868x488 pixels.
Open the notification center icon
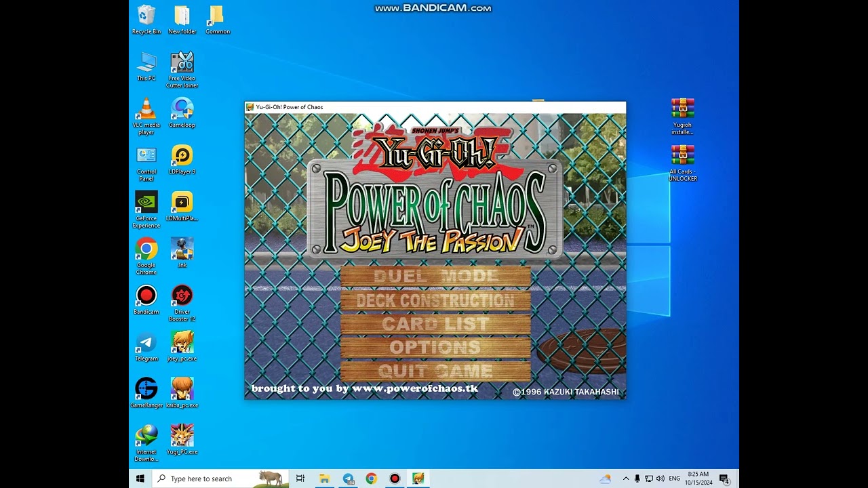724,479
